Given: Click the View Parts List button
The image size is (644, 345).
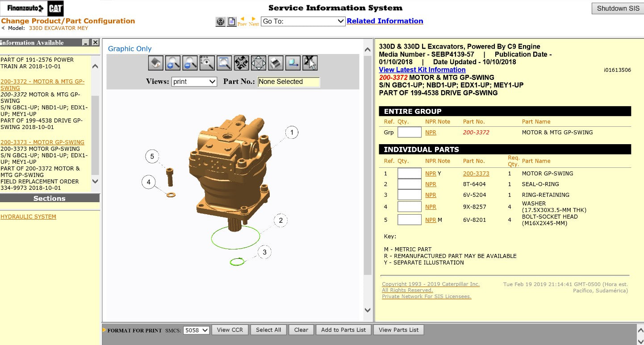Looking at the screenshot, I should [399, 330].
